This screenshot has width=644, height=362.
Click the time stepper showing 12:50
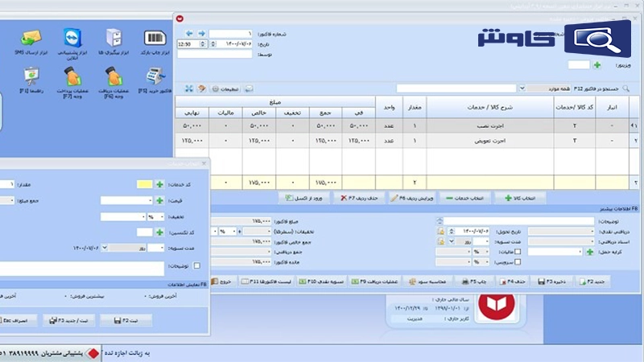tap(192, 44)
